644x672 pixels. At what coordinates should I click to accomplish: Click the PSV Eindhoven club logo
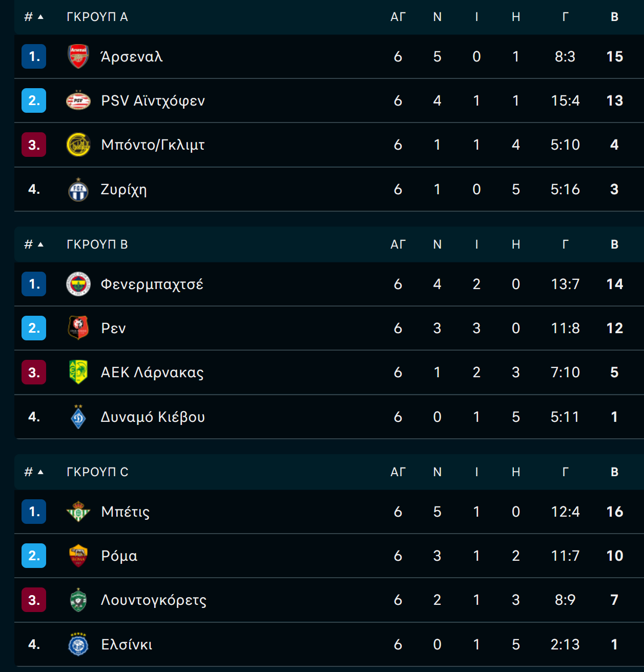pos(78,100)
